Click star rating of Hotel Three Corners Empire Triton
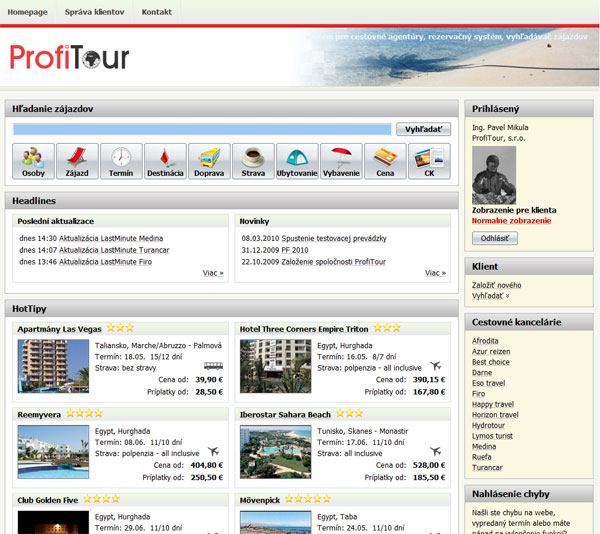 point(387,328)
